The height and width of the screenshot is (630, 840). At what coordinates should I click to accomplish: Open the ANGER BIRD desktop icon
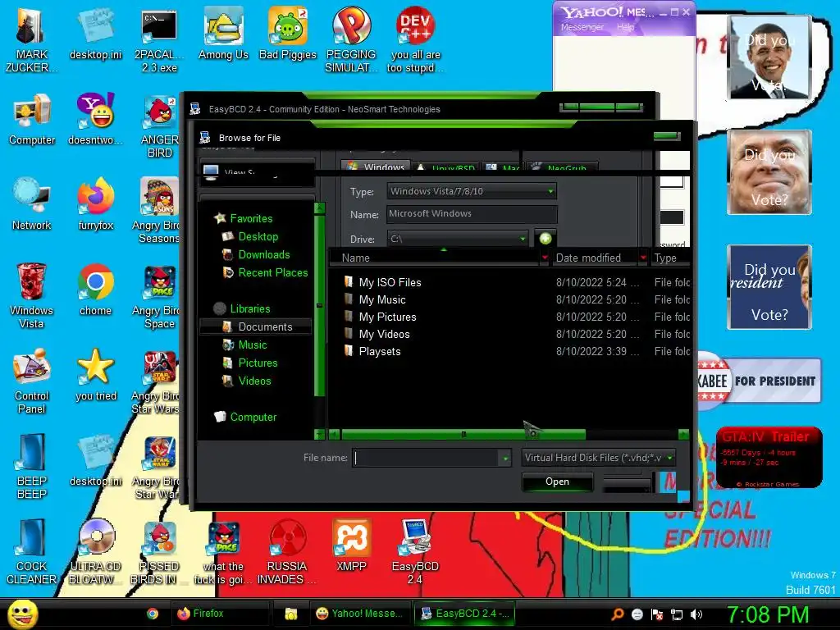tap(159, 126)
